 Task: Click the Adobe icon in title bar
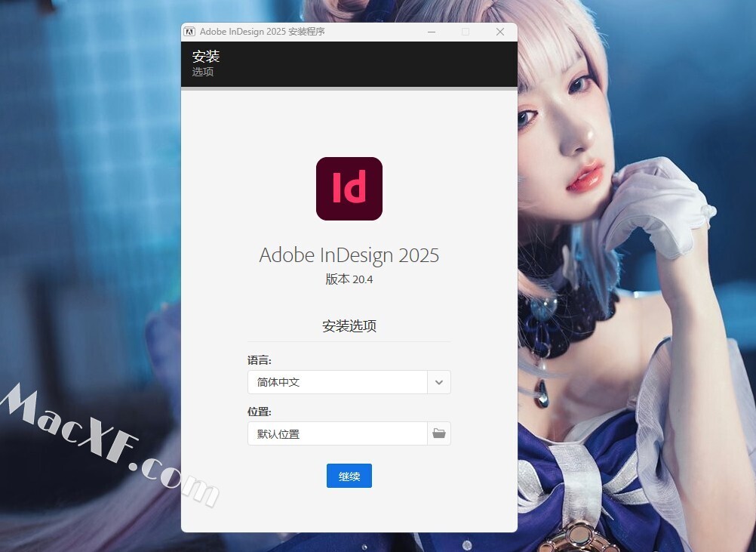click(189, 32)
